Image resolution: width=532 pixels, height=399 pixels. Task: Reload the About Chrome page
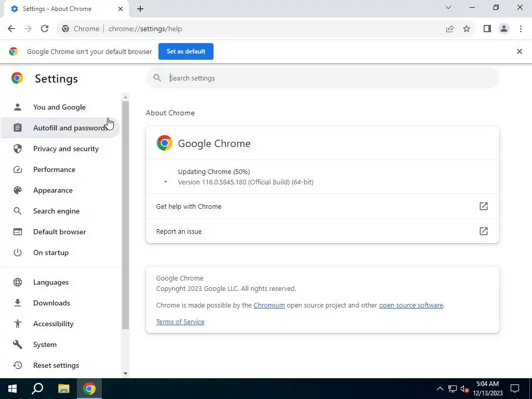point(45,29)
